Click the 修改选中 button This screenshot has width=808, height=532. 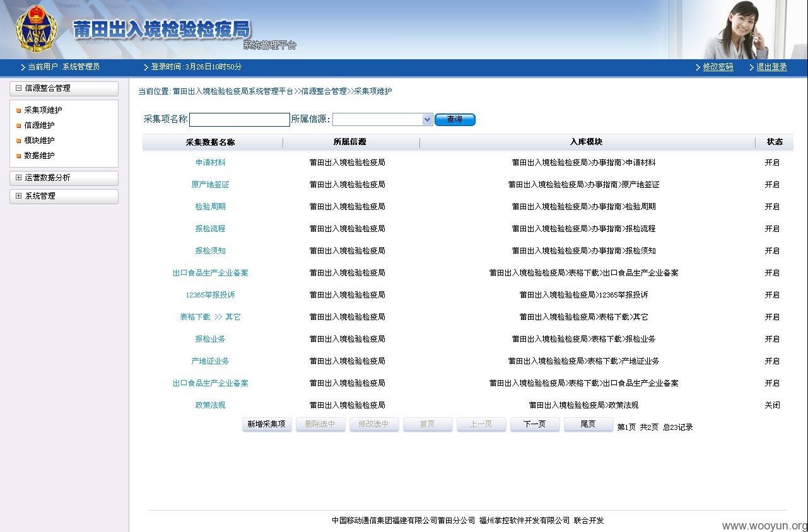pos(374,425)
